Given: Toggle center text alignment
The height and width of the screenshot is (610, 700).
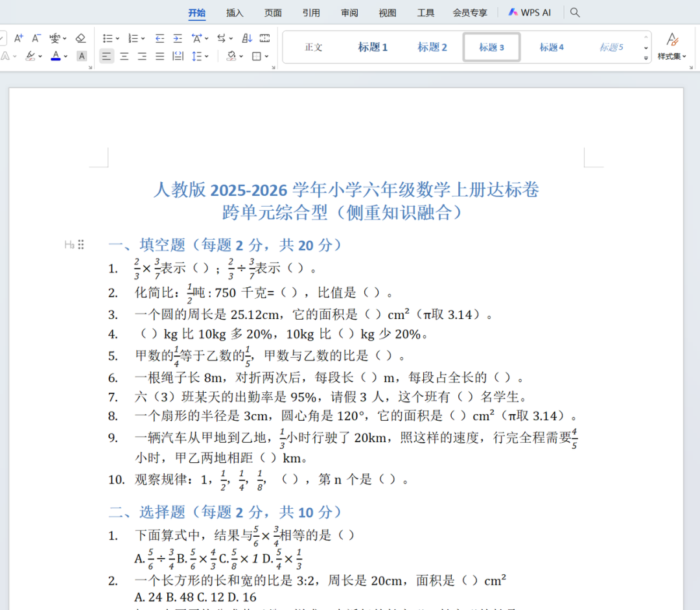Looking at the screenshot, I should click(x=124, y=56).
